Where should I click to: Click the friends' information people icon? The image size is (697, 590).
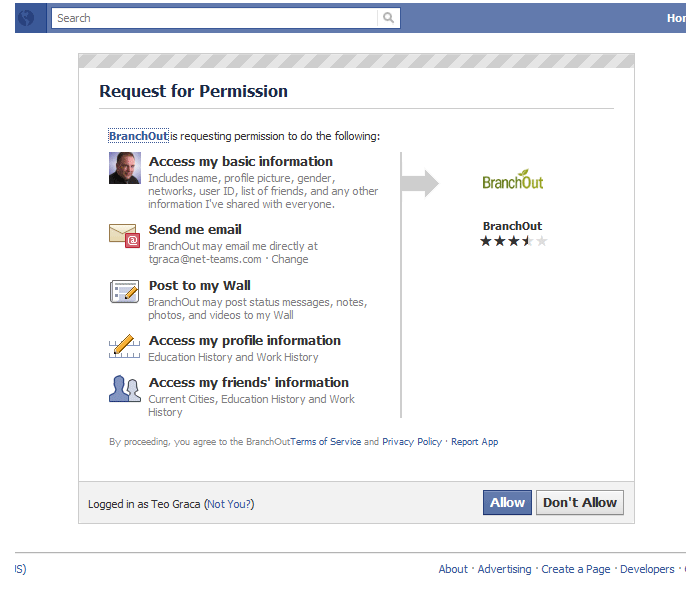click(x=124, y=389)
